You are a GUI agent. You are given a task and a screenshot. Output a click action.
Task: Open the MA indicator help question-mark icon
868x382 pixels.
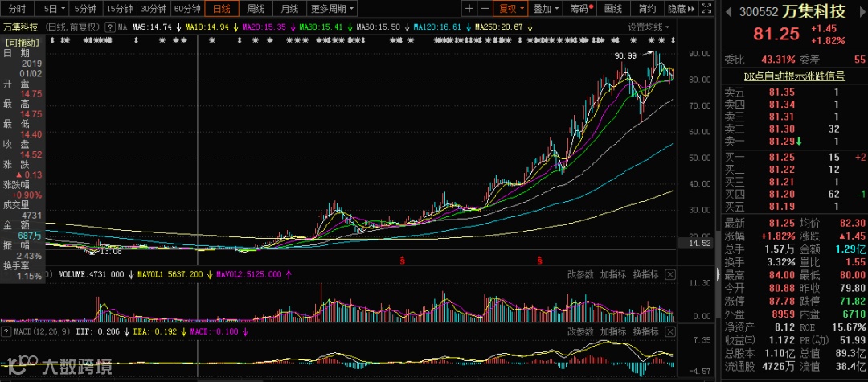pyautogui.click(x=111, y=27)
